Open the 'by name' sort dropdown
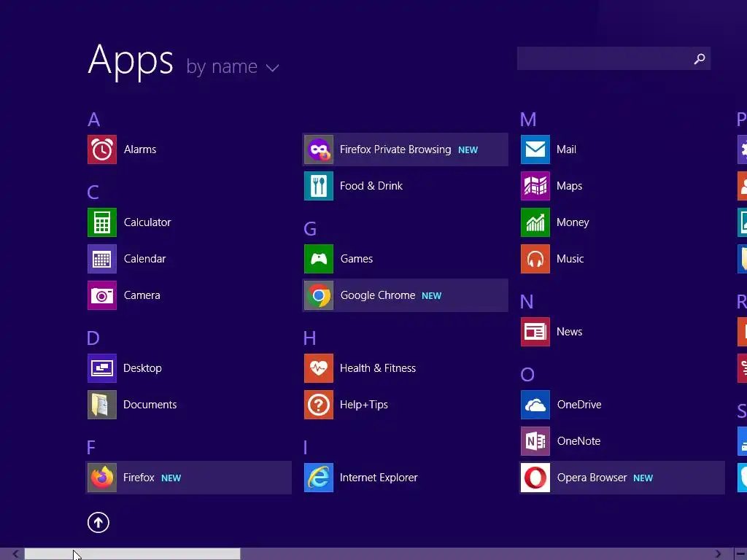 (x=233, y=67)
